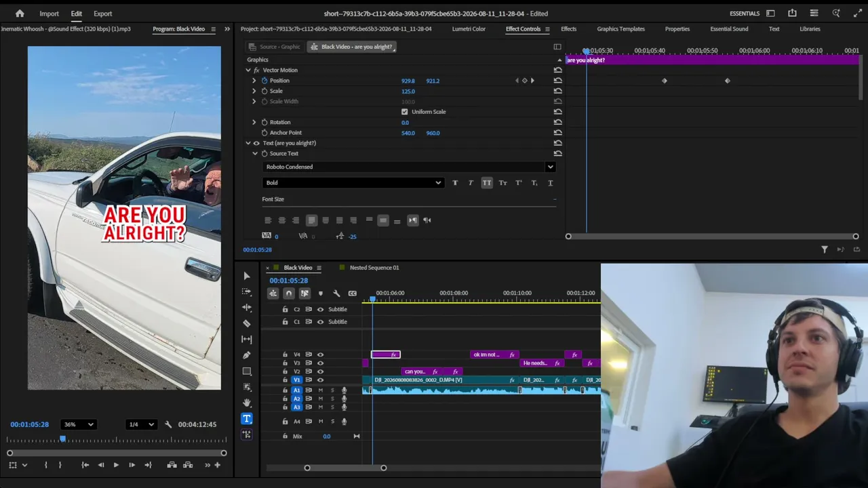Image resolution: width=868 pixels, height=488 pixels.
Task: Apply Faux Italic text style
Action: click(471, 183)
